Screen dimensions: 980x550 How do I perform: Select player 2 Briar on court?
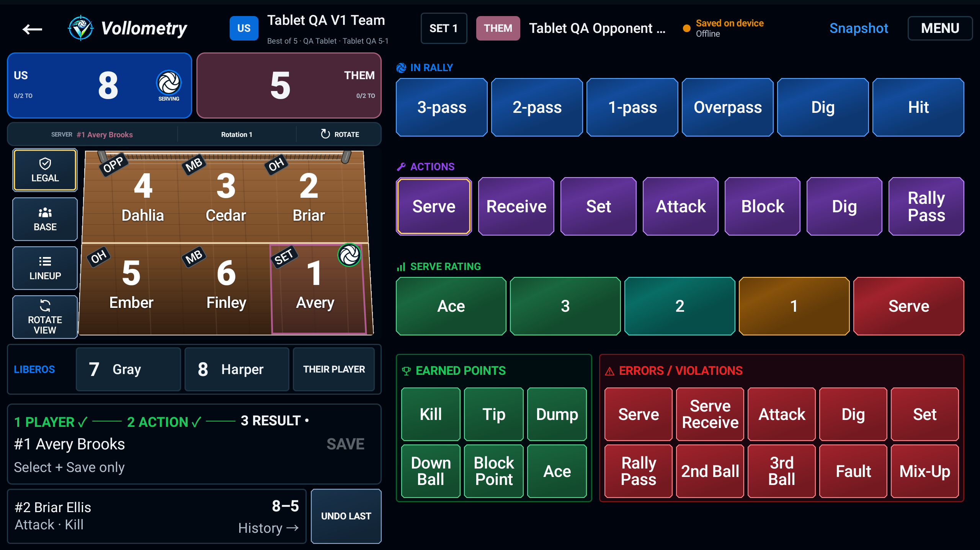[309, 197]
